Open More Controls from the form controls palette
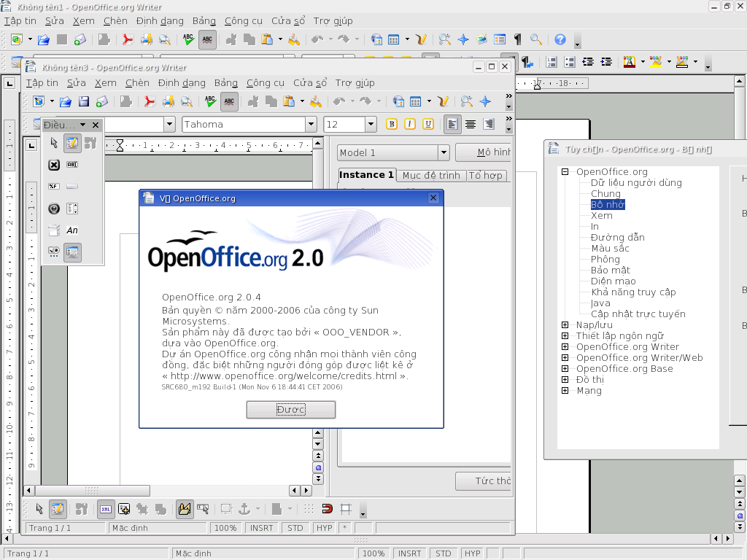This screenshot has height=560, width=747. [54, 252]
